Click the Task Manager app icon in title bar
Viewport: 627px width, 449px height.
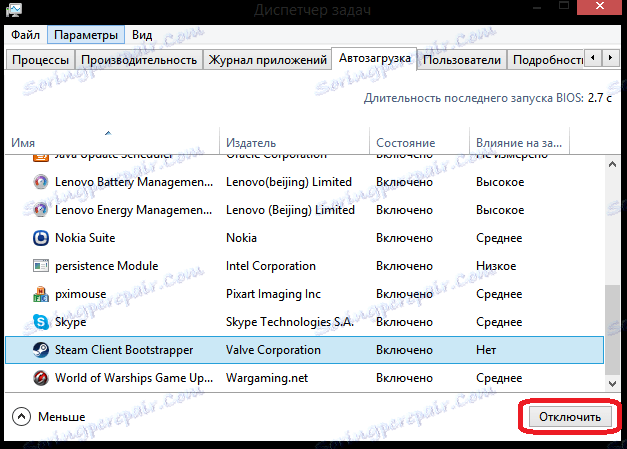tap(14, 10)
